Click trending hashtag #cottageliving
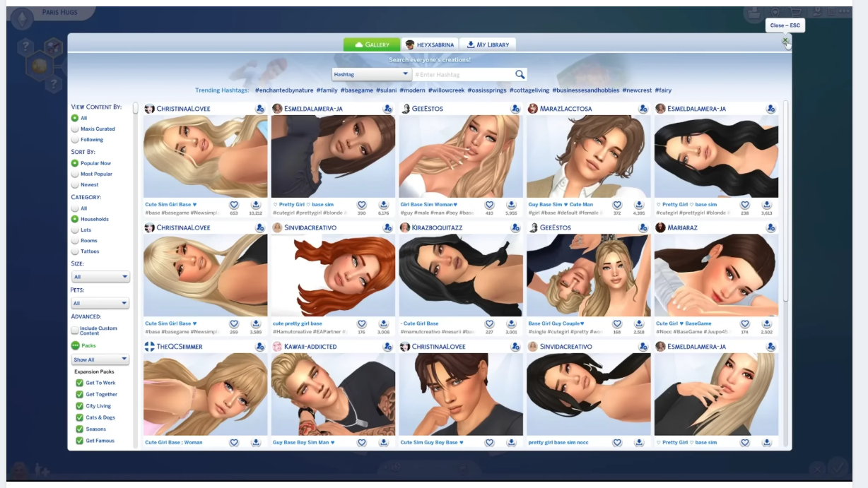This screenshot has width=868, height=488. pyautogui.click(x=529, y=90)
